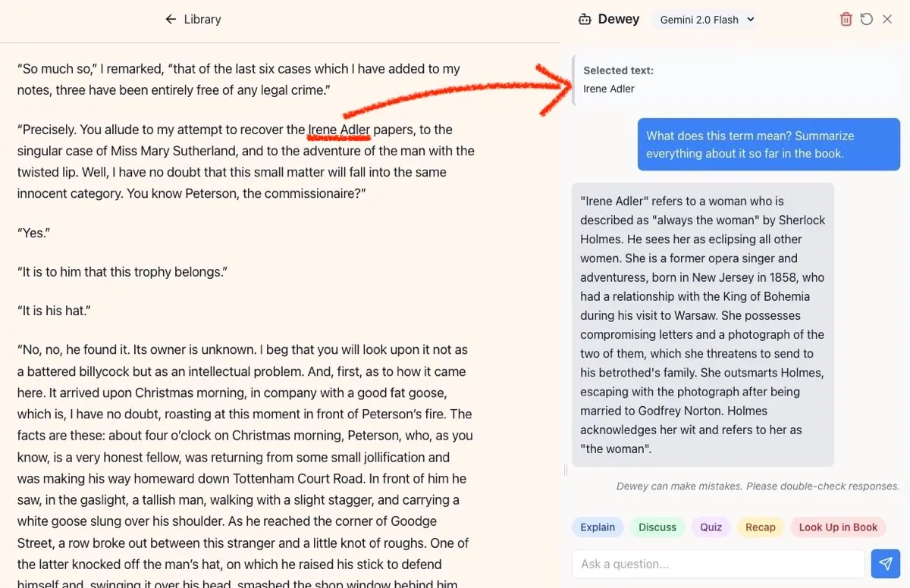
Task: Click "It is to him that this trophy belongs."
Action: 122,271
